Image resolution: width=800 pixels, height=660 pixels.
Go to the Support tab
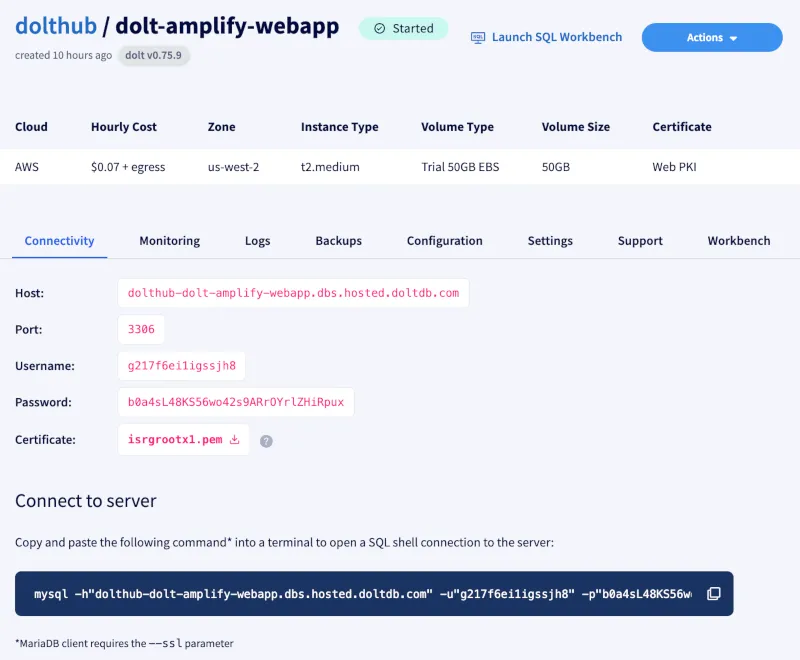click(x=639, y=240)
